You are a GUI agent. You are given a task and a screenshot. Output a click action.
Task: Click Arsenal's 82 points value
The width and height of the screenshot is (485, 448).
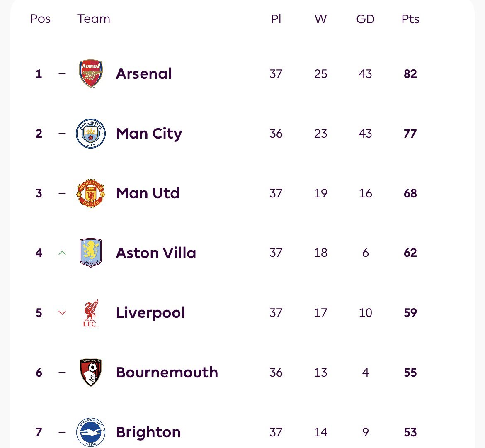tap(410, 74)
